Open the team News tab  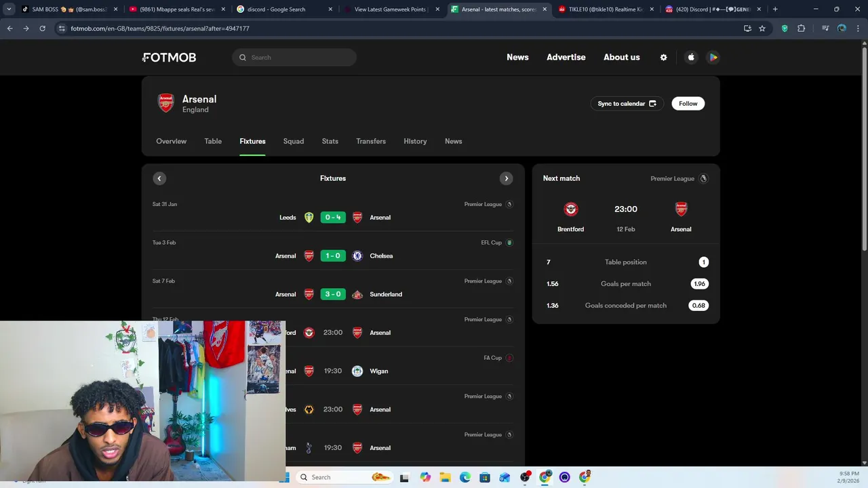click(454, 141)
